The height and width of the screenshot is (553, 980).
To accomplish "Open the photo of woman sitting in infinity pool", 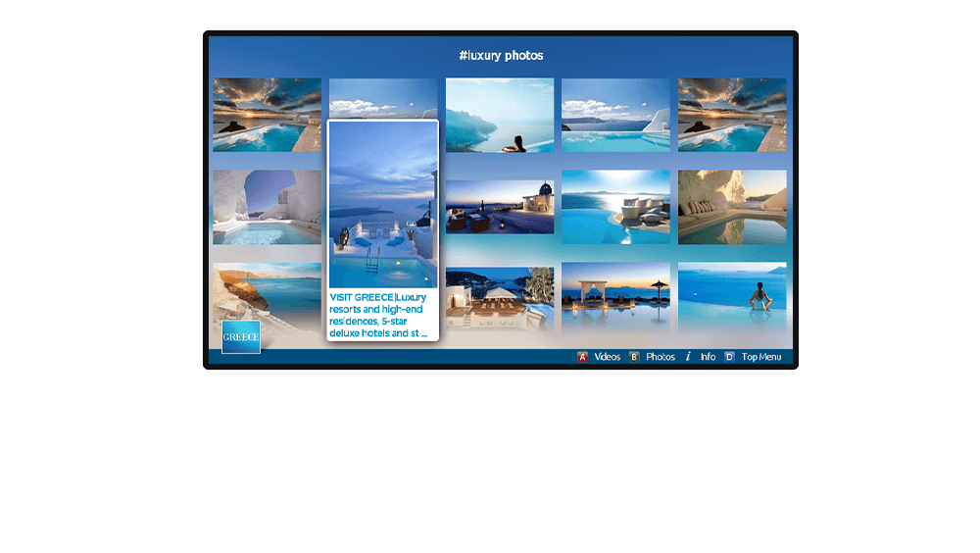I will coord(732,297).
